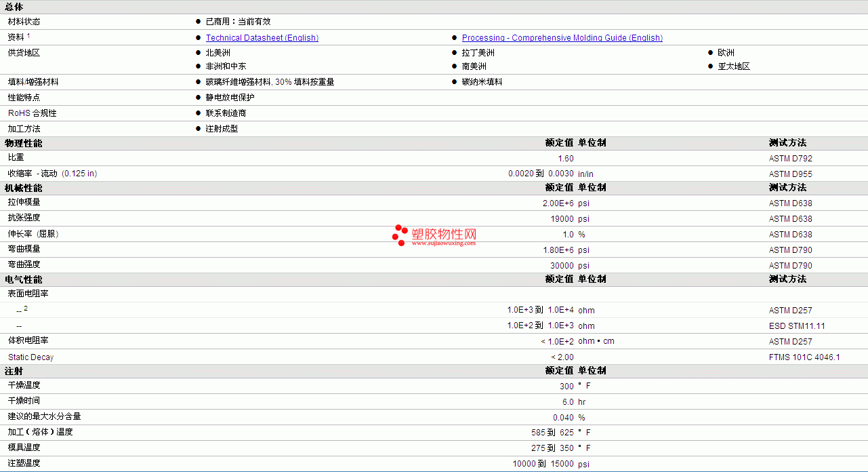Click the 欧洲 region entry
Image resolution: width=868 pixels, height=472 pixels.
[x=726, y=53]
